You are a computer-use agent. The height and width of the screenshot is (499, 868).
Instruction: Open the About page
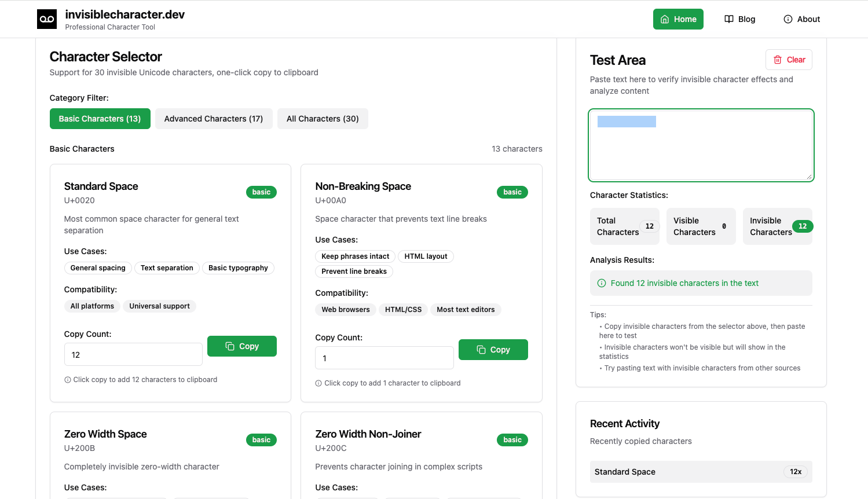pyautogui.click(x=802, y=19)
